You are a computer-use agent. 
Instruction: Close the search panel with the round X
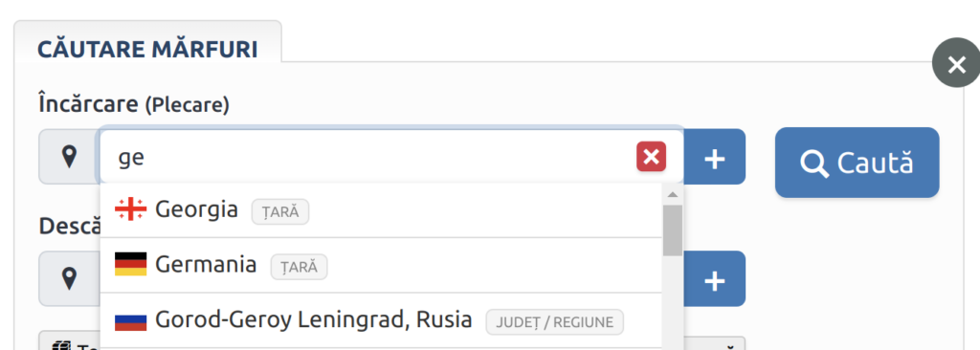pyautogui.click(x=956, y=64)
